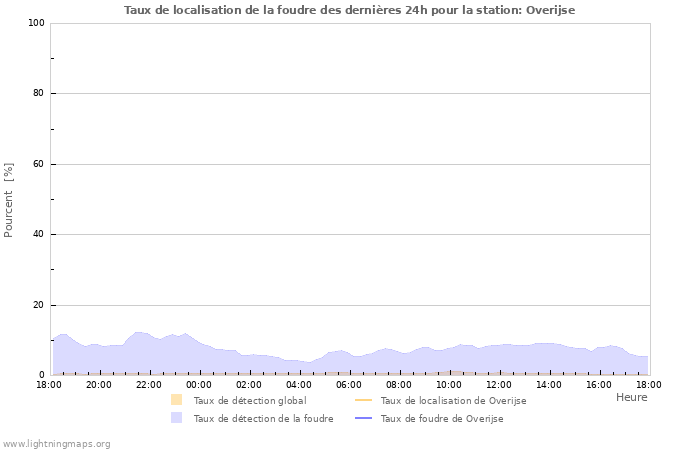Click the lavender swatch for Taux de détection de la foudre
700x450 pixels.
click(x=177, y=418)
